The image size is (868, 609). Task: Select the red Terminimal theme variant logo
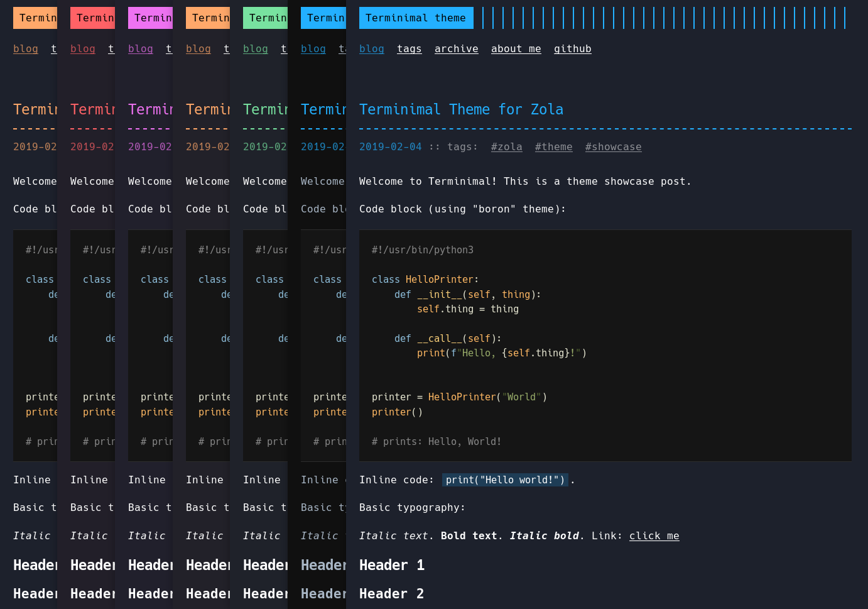(x=92, y=18)
